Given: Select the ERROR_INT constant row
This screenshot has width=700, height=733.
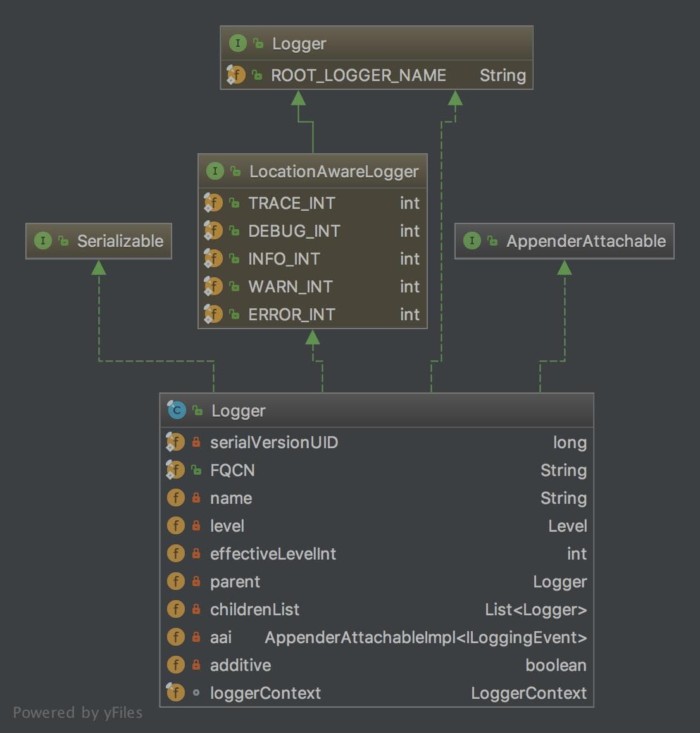Looking at the screenshot, I should 313,315.
